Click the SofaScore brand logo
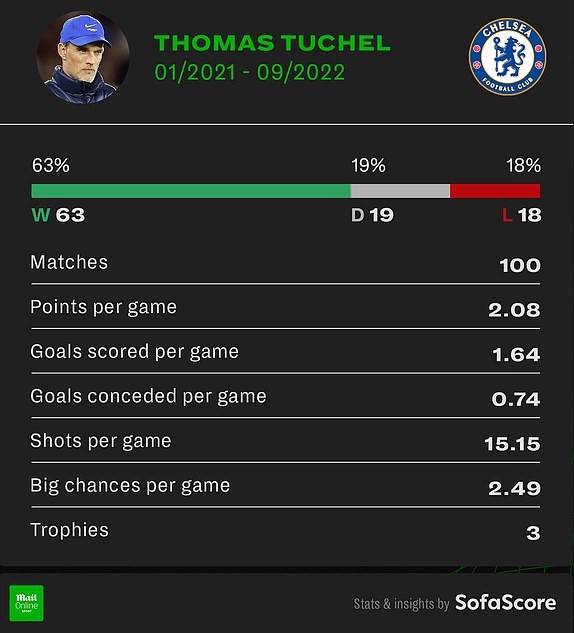 click(505, 603)
